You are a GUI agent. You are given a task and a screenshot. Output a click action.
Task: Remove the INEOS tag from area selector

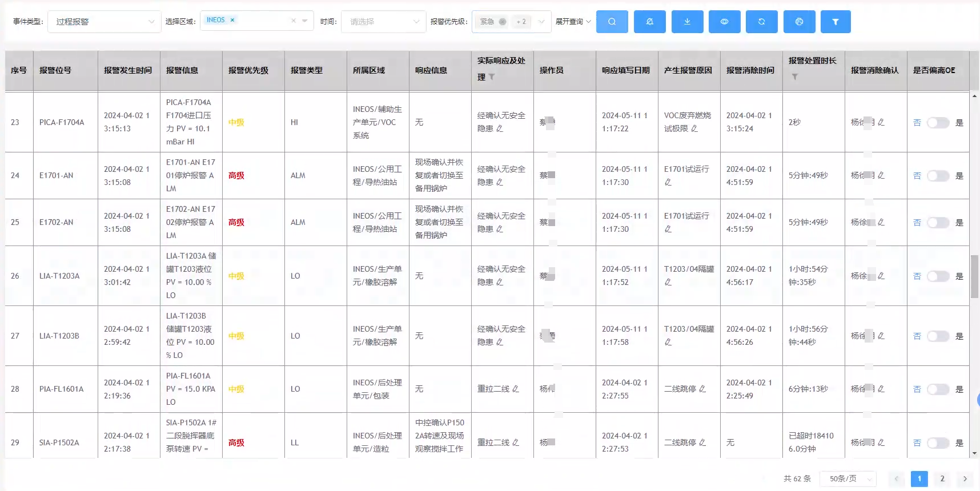[232, 20]
